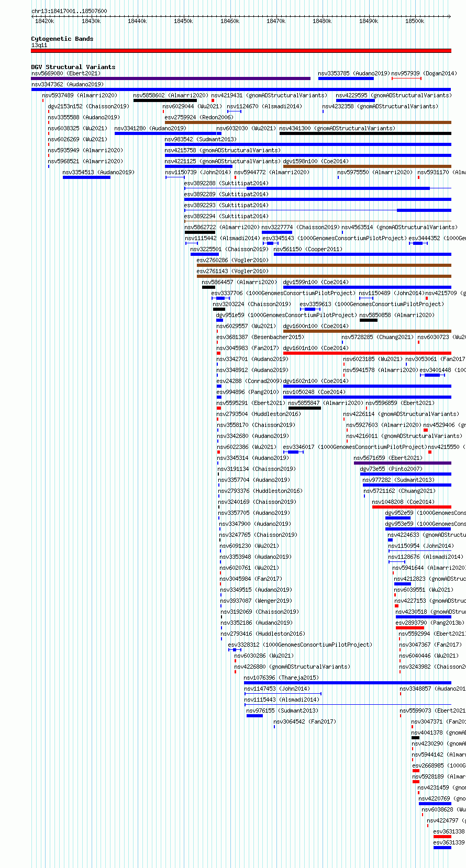The height and width of the screenshot is (868, 466).
Task: Select nsv1076396 (Thareja2015) label
Action: click(281, 678)
